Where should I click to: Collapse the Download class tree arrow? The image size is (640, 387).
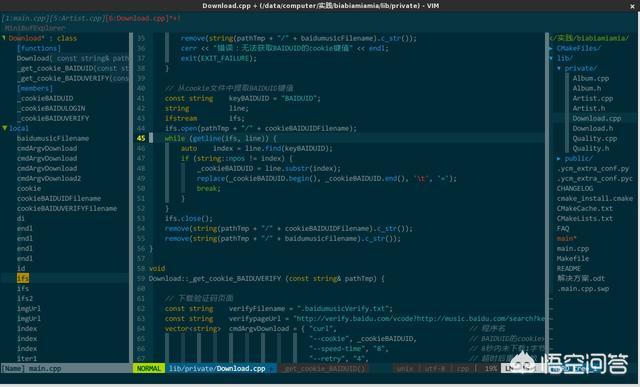(x=4, y=38)
